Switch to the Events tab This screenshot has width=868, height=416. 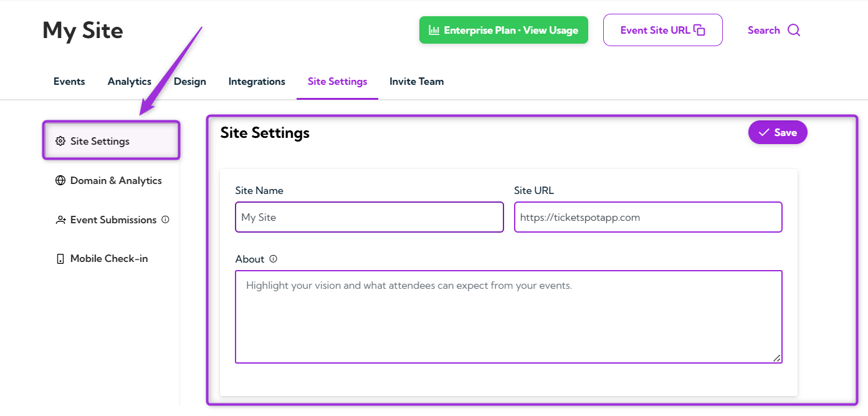click(69, 81)
